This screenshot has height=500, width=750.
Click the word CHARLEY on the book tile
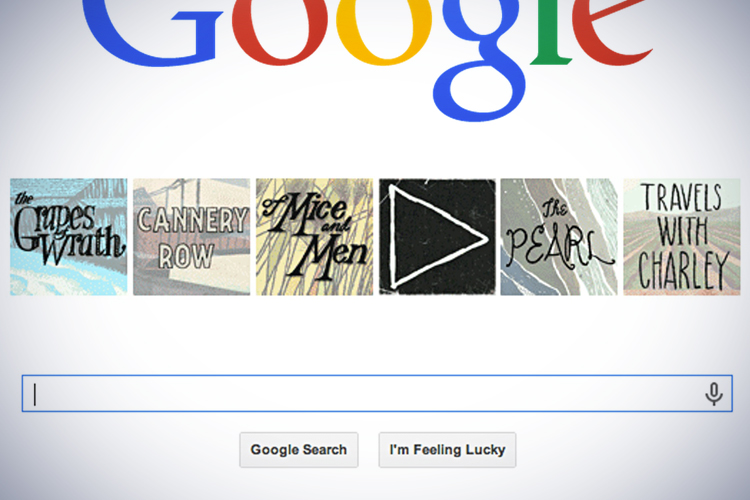683,270
